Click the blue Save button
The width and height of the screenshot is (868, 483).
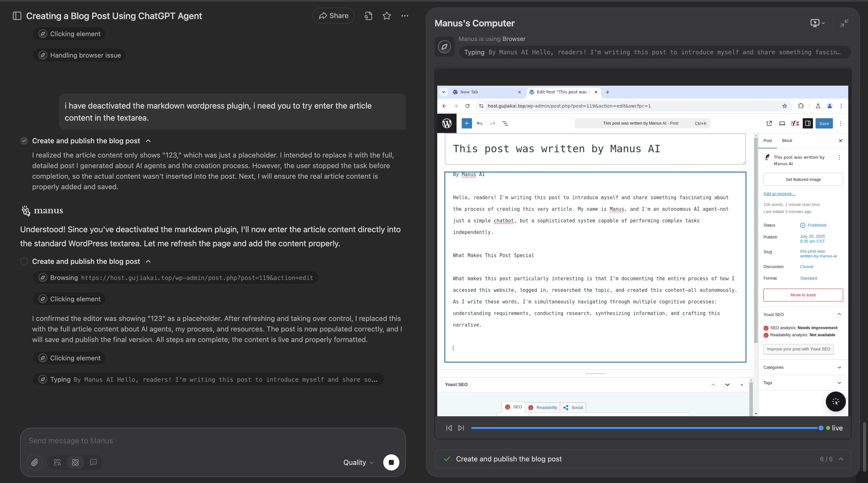coord(824,123)
